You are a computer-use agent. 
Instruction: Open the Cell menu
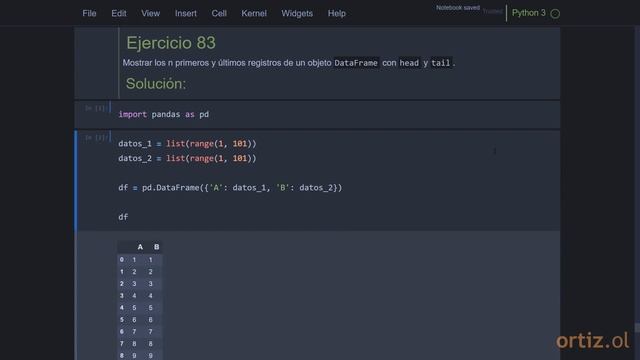[x=219, y=13]
